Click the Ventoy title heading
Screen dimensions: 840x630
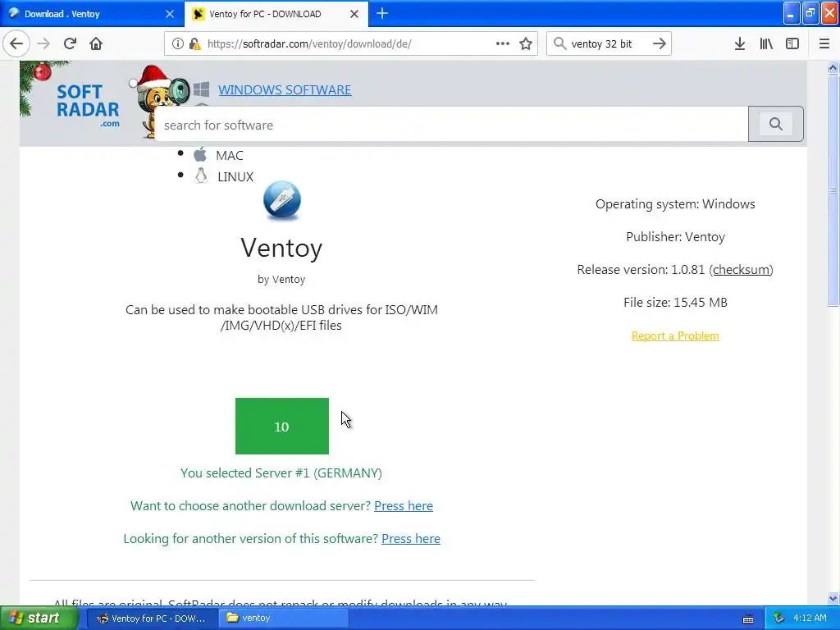pyautogui.click(x=281, y=248)
